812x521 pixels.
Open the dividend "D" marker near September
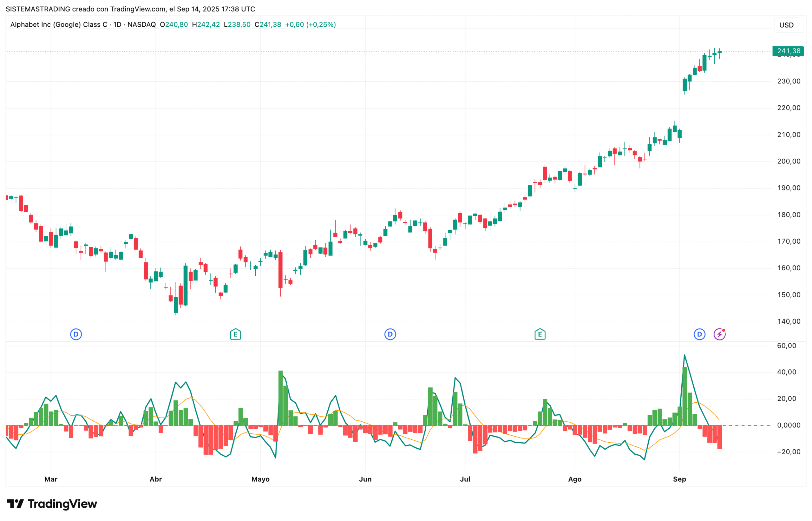point(699,334)
